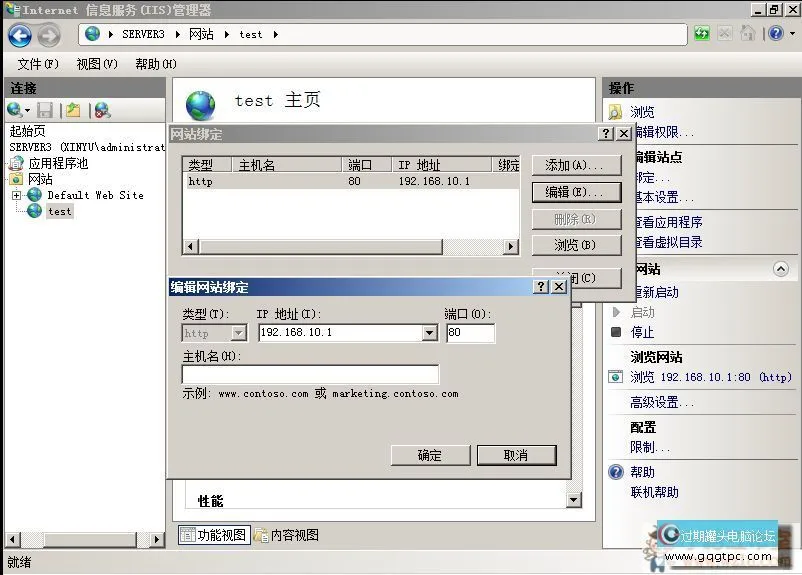802x575 pixels.
Task: Click the grayed 删除(R) button
Action: click(x=576, y=219)
